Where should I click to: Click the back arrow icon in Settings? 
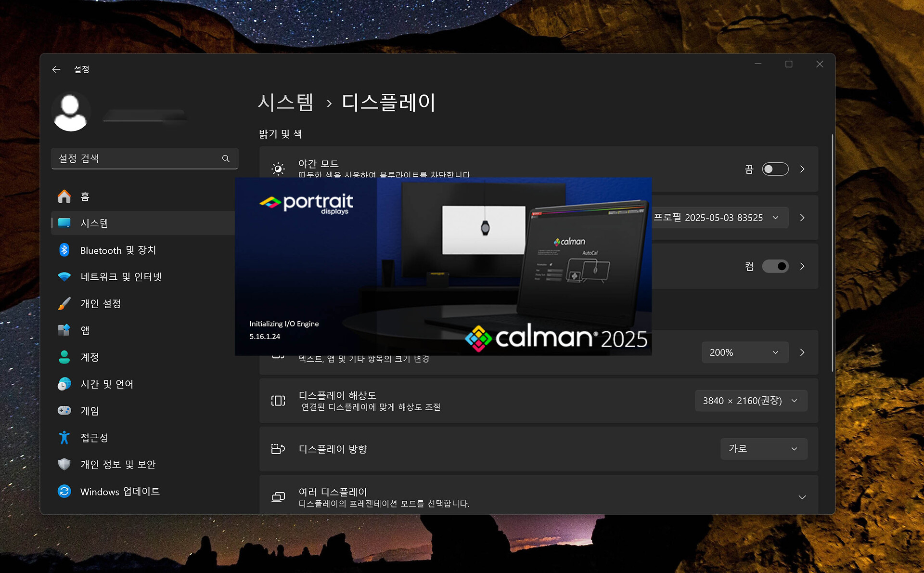click(56, 69)
